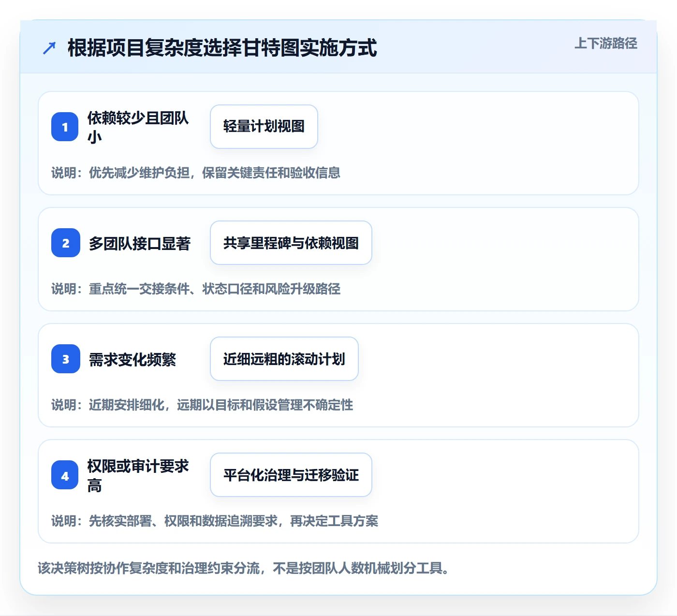Click the condition text 多团队接口显著

139,243
